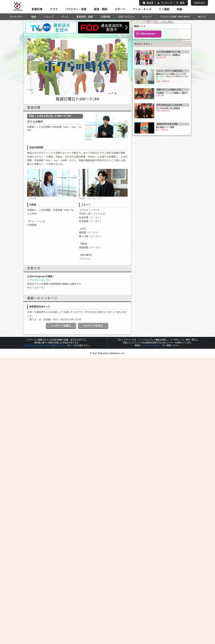
Task: Open the 春の高校バレー決勝 thumbnail
Action: (x=144, y=128)
